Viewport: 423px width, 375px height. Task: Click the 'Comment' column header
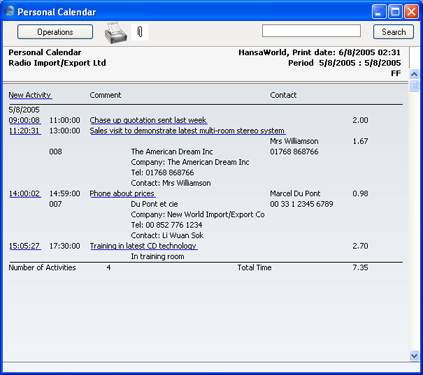click(x=105, y=95)
